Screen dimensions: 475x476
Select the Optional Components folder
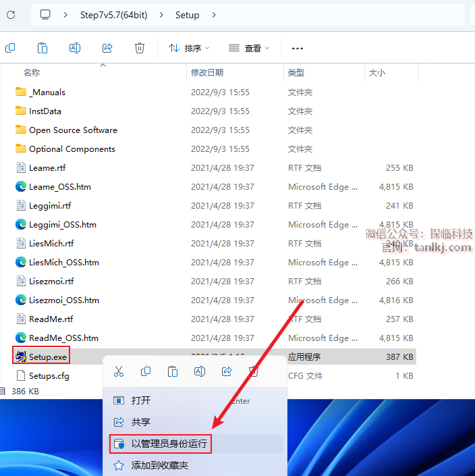pos(65,149)
